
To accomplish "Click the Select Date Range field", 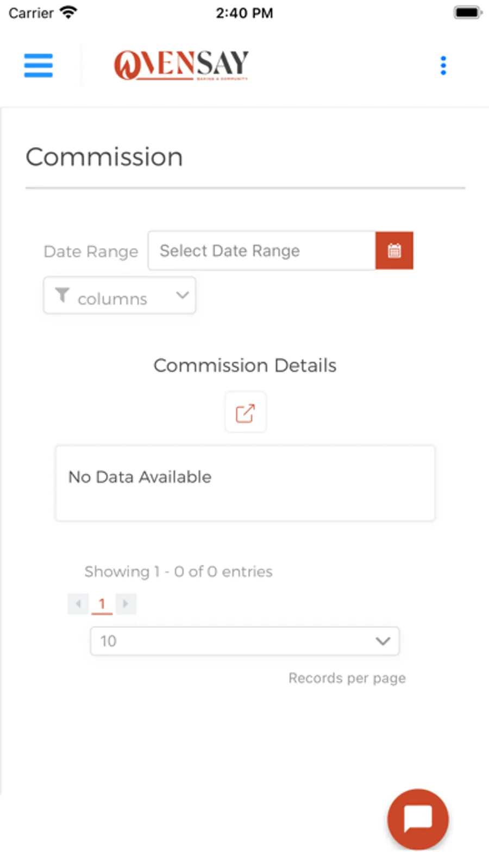I will (261, 250).
